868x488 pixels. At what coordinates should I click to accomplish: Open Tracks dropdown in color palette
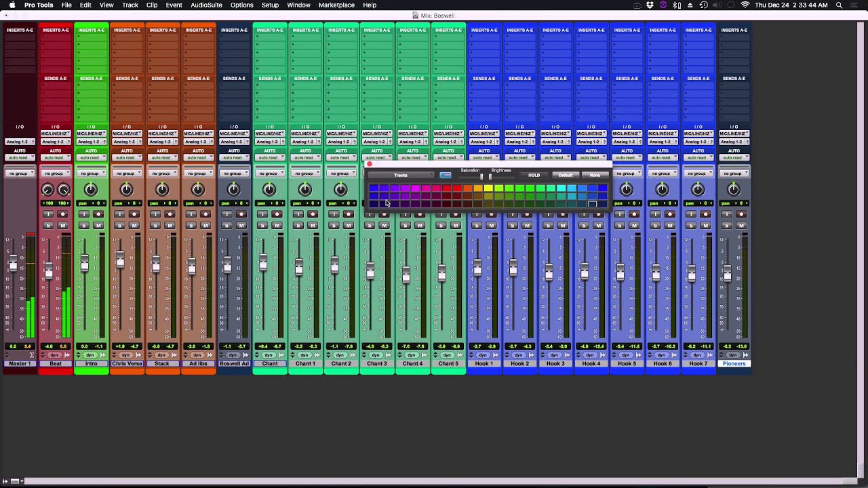coord(401,175)
